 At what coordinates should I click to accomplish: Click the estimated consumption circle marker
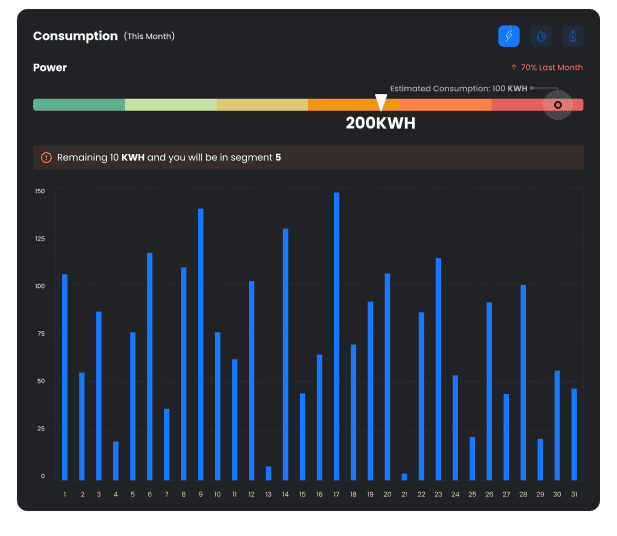(558, 105)
